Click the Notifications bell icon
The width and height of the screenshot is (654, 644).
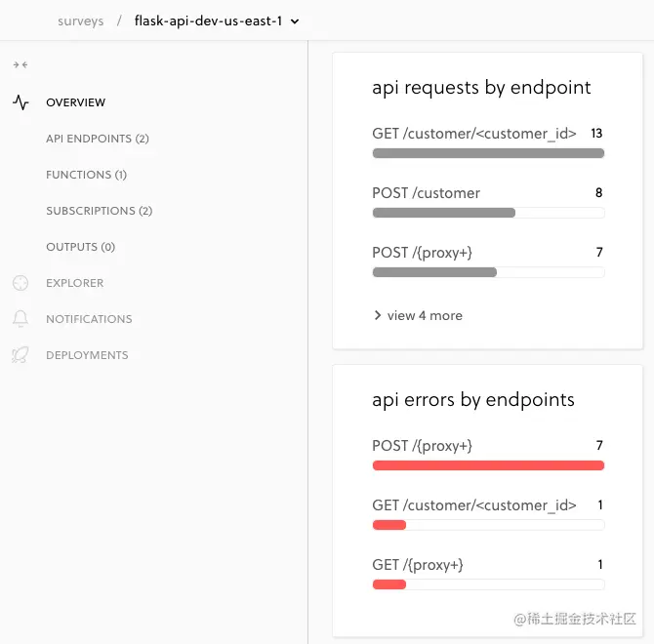(20, 319)
